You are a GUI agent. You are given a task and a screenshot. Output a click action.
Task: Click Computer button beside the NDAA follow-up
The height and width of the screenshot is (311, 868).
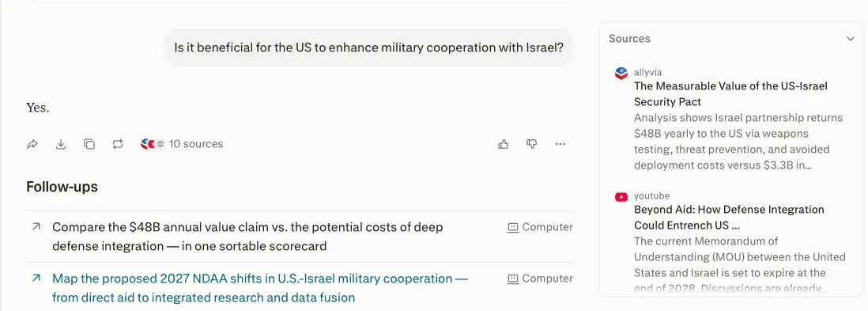(540, 279)
